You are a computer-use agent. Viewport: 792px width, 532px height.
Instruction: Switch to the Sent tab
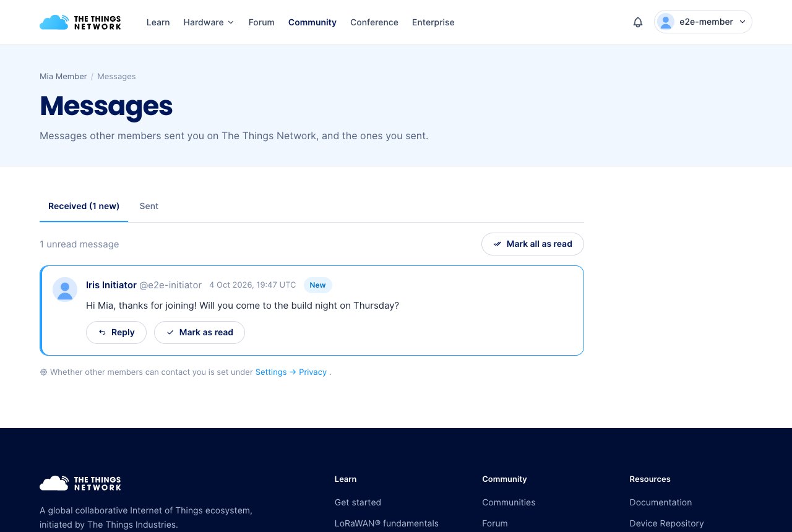click(149, 206)
